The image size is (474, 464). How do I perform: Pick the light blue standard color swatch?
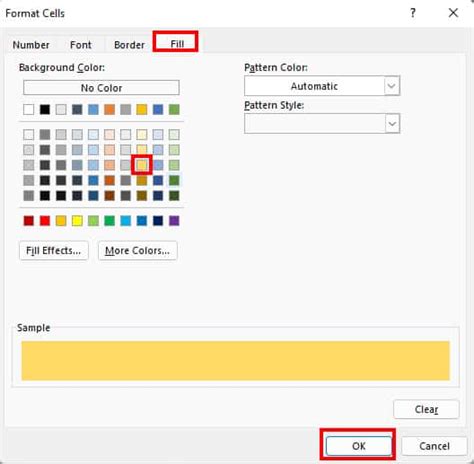(x=126, y=220)
